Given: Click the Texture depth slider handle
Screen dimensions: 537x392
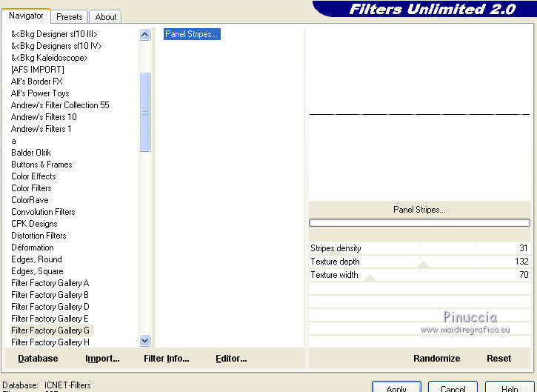Looking at the screenshot, I should (x=423, y=265).
